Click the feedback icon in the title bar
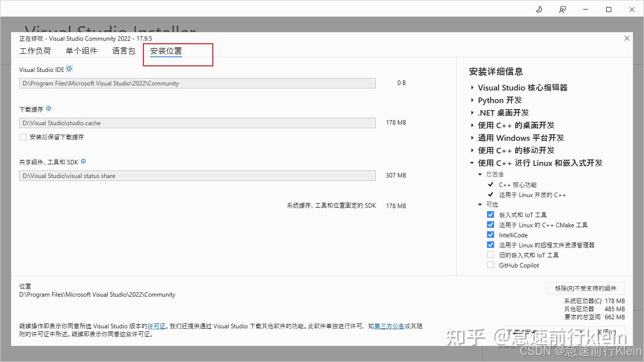This screenshot has width=644, height=362. [x=562, y=9]
